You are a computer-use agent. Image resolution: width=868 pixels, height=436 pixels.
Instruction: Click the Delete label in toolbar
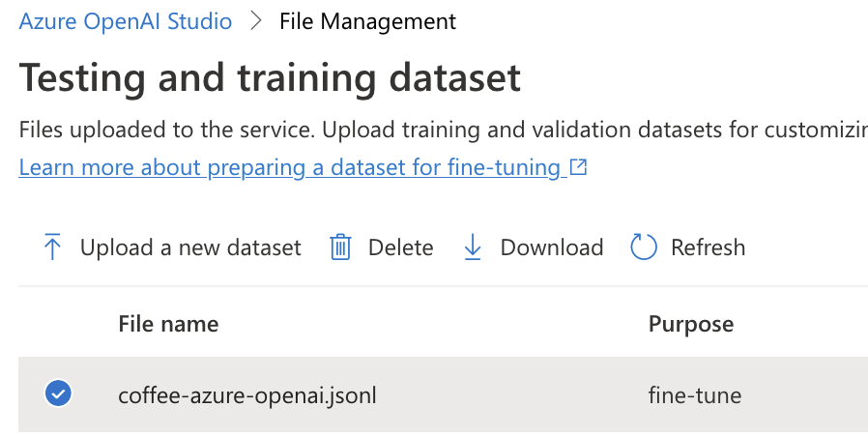pyautogui.click(x=401, y=247)
